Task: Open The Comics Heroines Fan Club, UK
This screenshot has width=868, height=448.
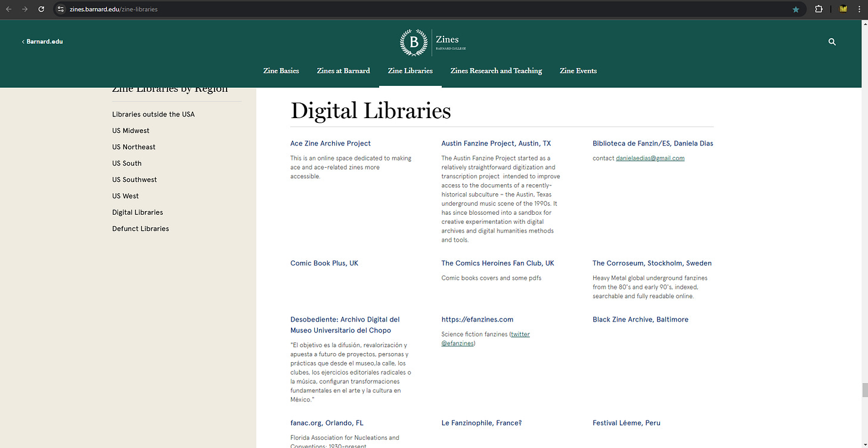Action: (498, 263)
